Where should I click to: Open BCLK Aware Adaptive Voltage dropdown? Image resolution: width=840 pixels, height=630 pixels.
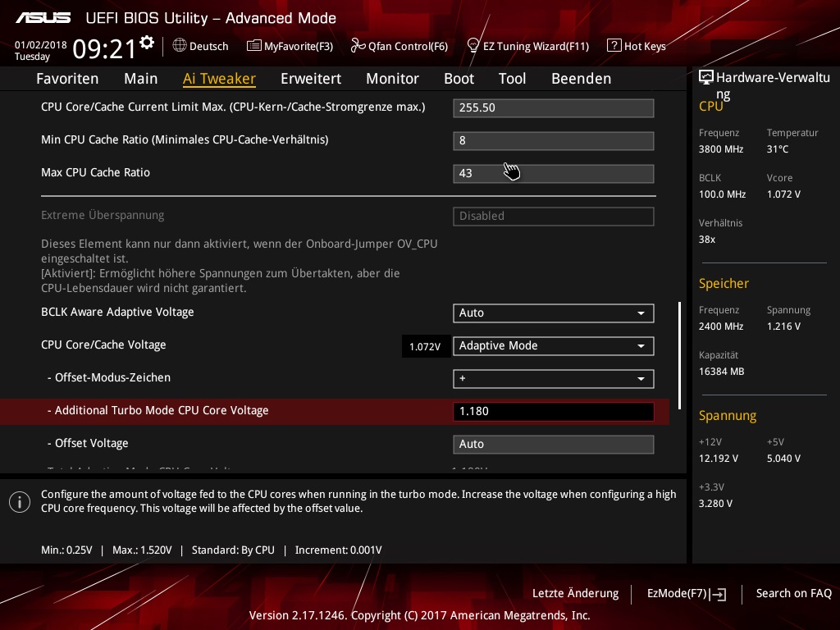point(554,313)
